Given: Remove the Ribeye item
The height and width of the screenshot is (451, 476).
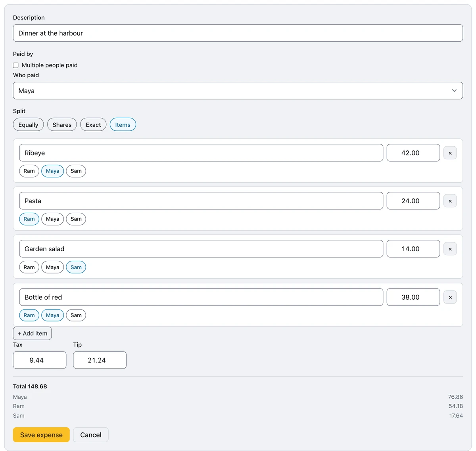Looking at the screenshot, I should click(450, 153).
